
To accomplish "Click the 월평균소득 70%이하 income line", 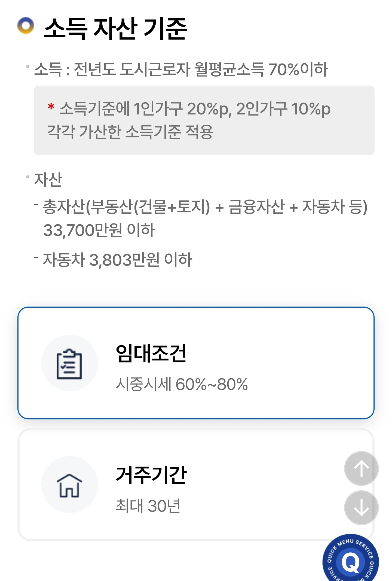I will point(181,69).
